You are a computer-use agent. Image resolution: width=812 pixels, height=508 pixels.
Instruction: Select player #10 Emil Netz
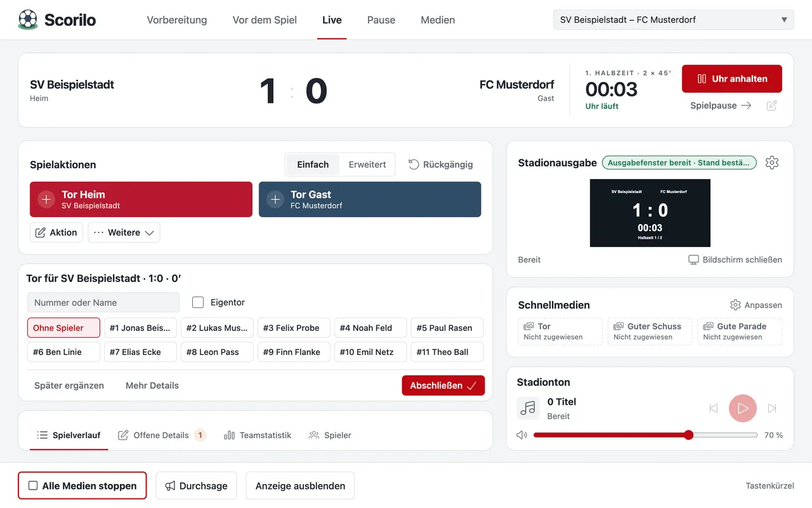click(x=370, y=352)
